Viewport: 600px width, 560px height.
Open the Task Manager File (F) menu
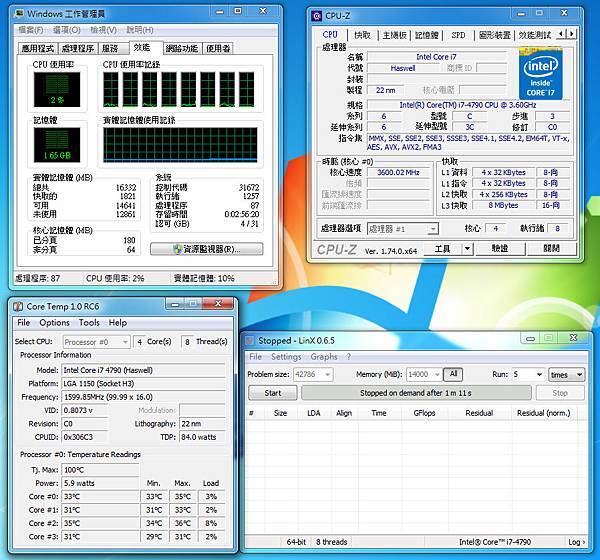[x=31, y=30]
